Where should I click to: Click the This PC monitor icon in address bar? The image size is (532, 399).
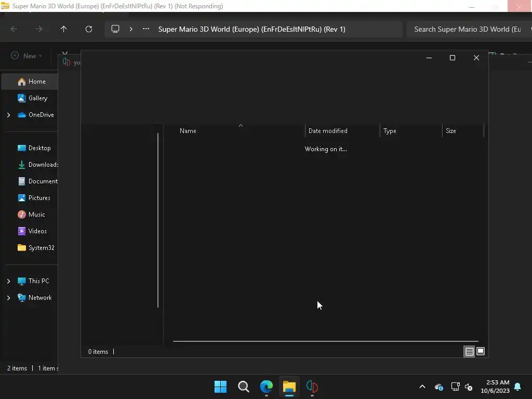tap(115, 29)
